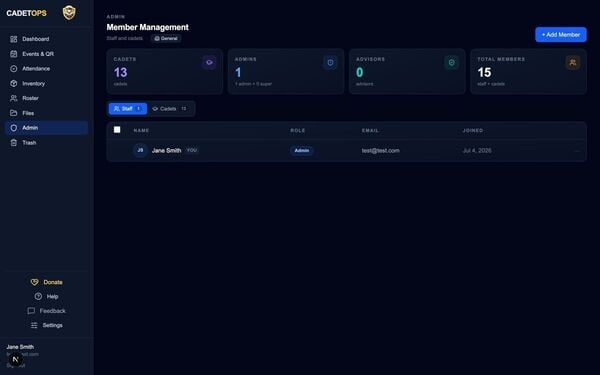Screen dimensions: 600x375
Task: Click the Donate heart icon
Action: pos(34,282)
